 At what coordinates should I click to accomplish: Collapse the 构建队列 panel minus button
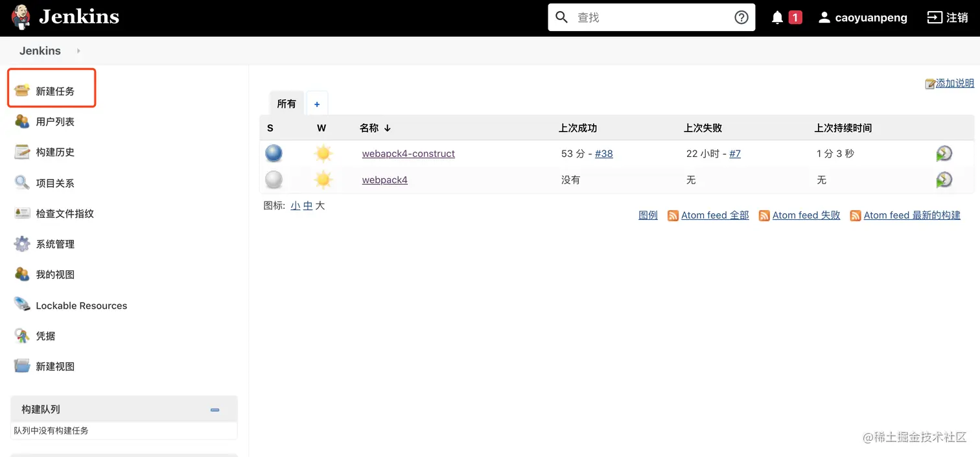[x=215, y=410]
